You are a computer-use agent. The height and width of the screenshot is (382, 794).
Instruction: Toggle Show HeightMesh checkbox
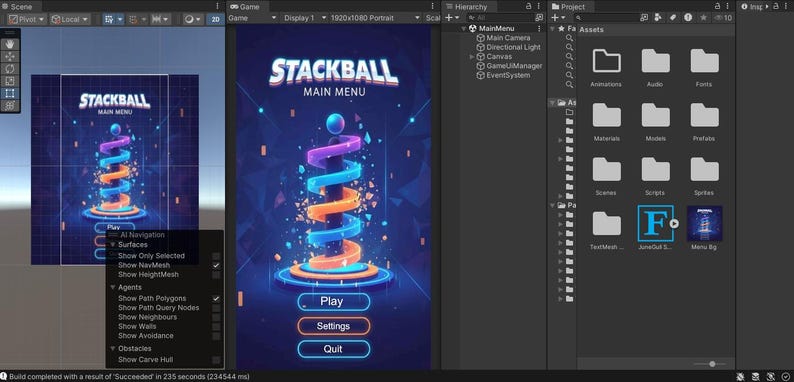(216, 275)
